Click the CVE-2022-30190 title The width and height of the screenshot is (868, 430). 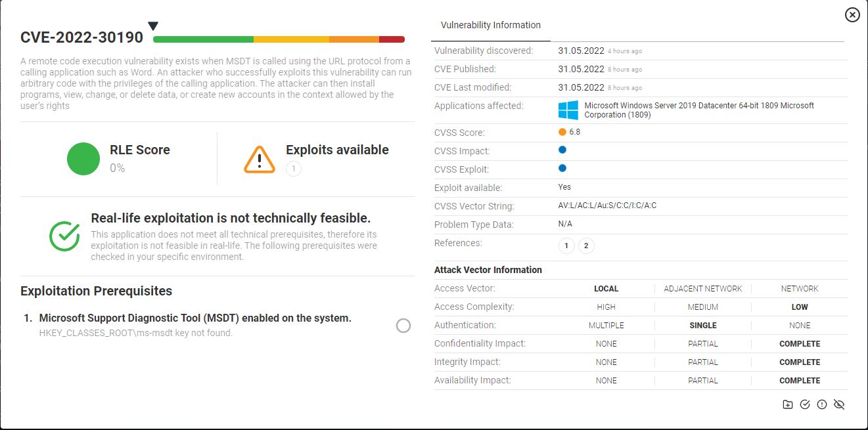point(81,37)
